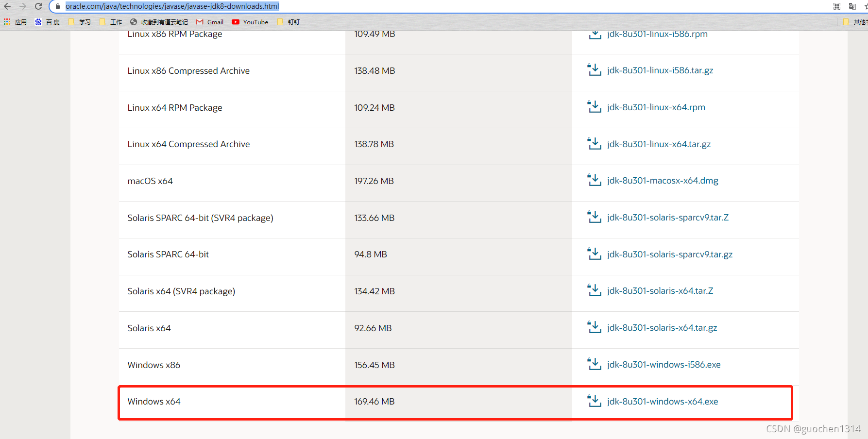The width and height of the screenshot is (868, 439).
Task: Select the 138.48 MB file size
Action: pyautogui.click(x=374, y=71)
